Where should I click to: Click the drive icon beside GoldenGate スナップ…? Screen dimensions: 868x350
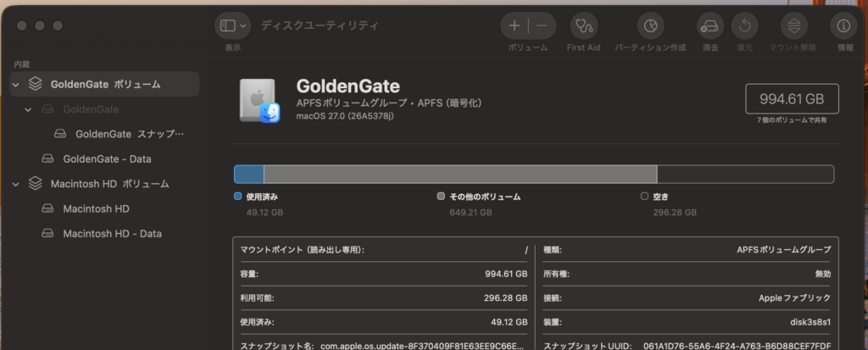pos(61,134)
